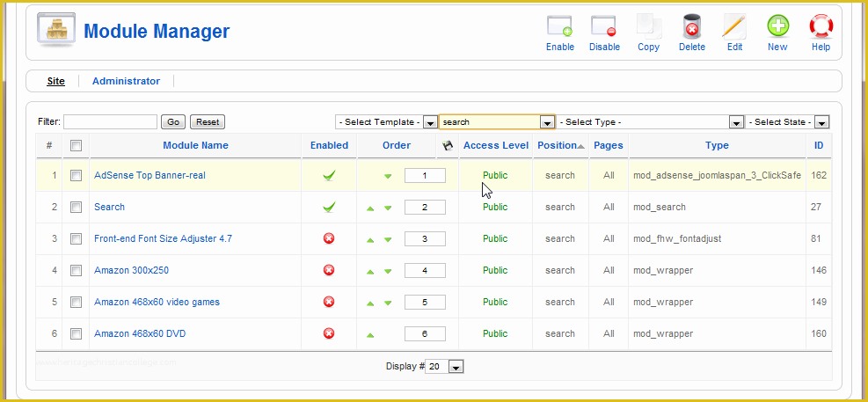The width and height of the screenshot is (868, 402).
Task: Click the Reset filter button
Action: (208, 121)
